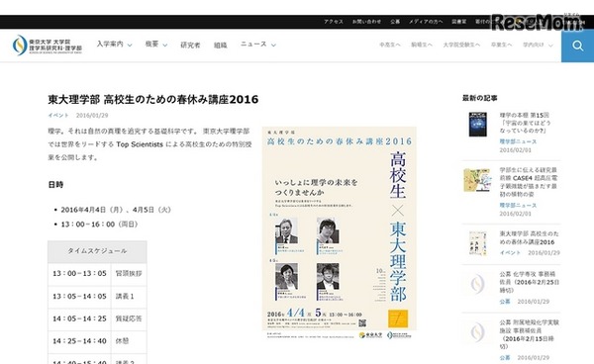Click logo icon beside 附属地殻化学実験施設 posting
The image size is (594, 364).
(477, 332)
